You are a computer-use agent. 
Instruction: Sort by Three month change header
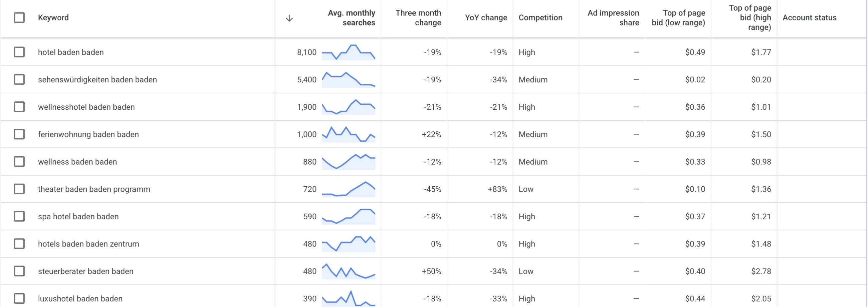[x=418, y=17]
